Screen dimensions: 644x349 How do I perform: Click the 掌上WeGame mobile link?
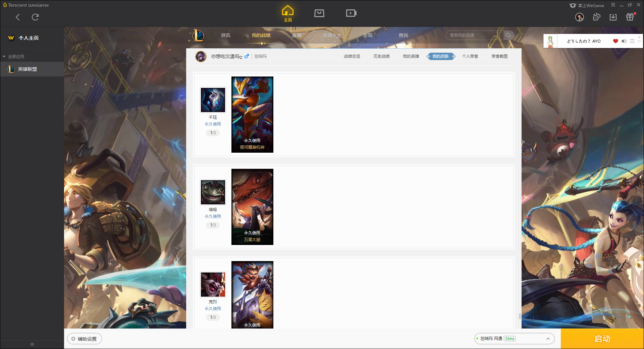click(587, 5)
